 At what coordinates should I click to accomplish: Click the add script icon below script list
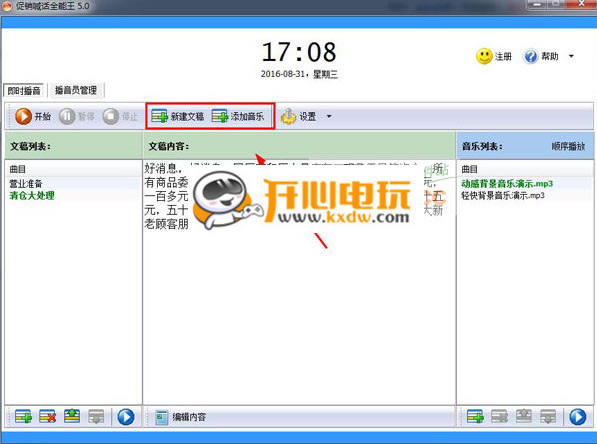pos(23,417)
